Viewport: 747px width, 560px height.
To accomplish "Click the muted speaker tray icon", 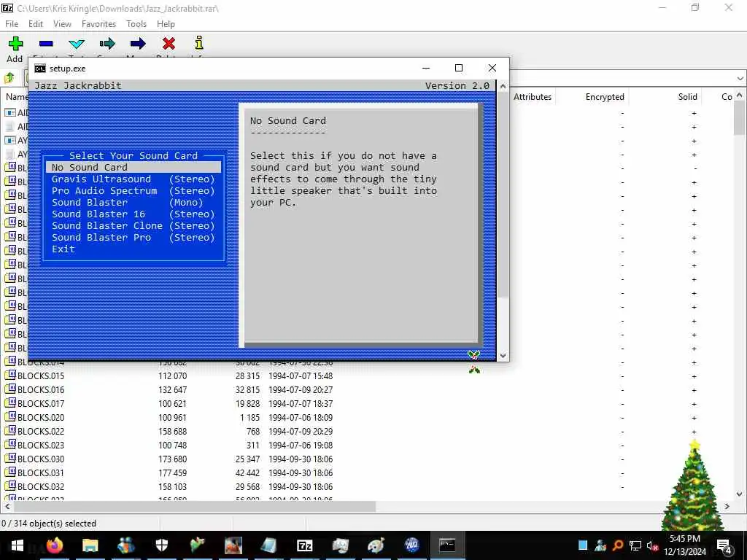I will pos(653,545).
